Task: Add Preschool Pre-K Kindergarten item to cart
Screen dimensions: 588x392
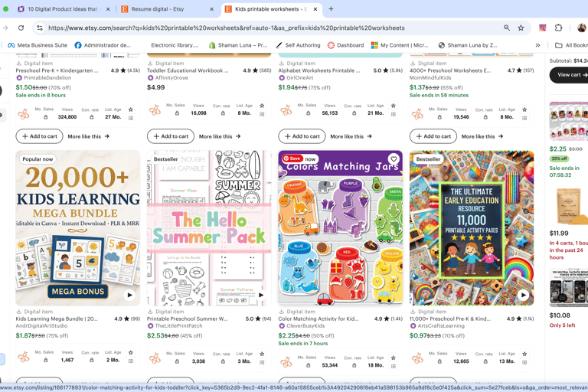Action: coord(39,136)
